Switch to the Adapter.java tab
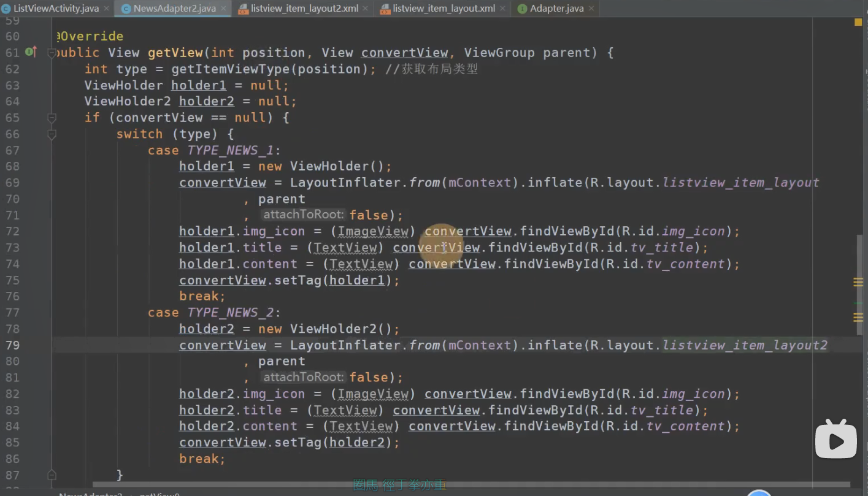This screenshot has height=496, width=868. click(x=556, y=9)
